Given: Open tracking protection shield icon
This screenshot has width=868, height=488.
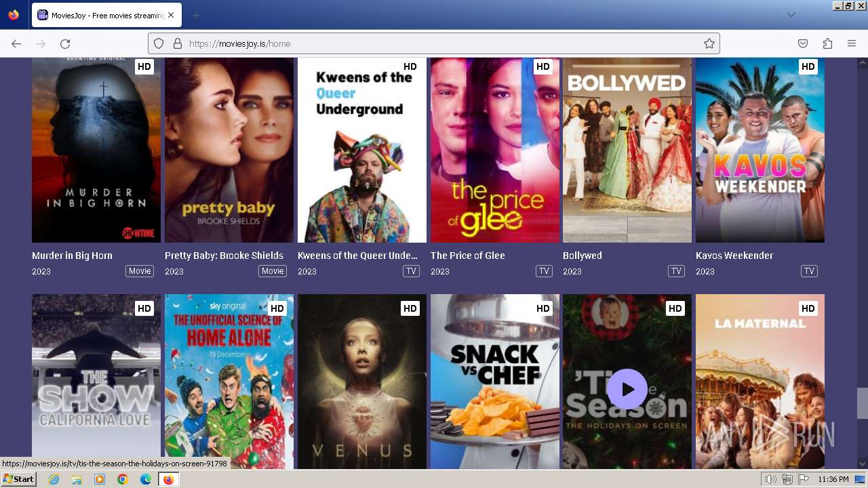Looking at the screenshot, I should click(159, 43).
